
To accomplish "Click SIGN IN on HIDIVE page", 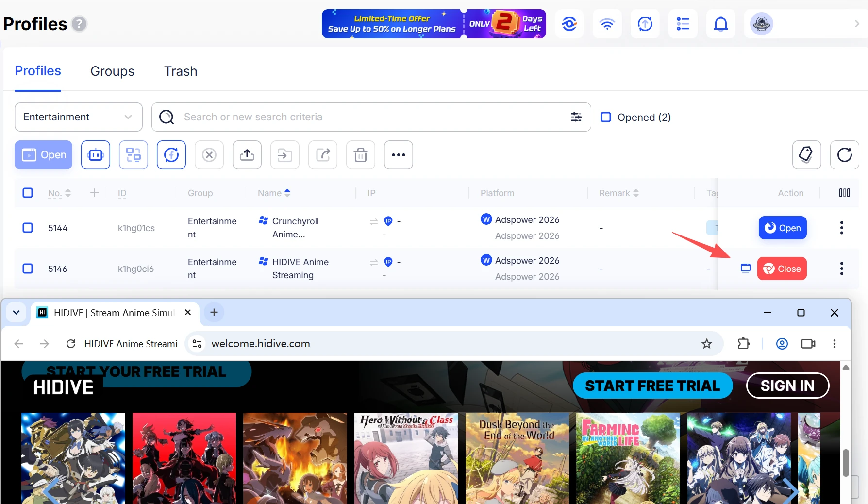I will coord(787,386).
